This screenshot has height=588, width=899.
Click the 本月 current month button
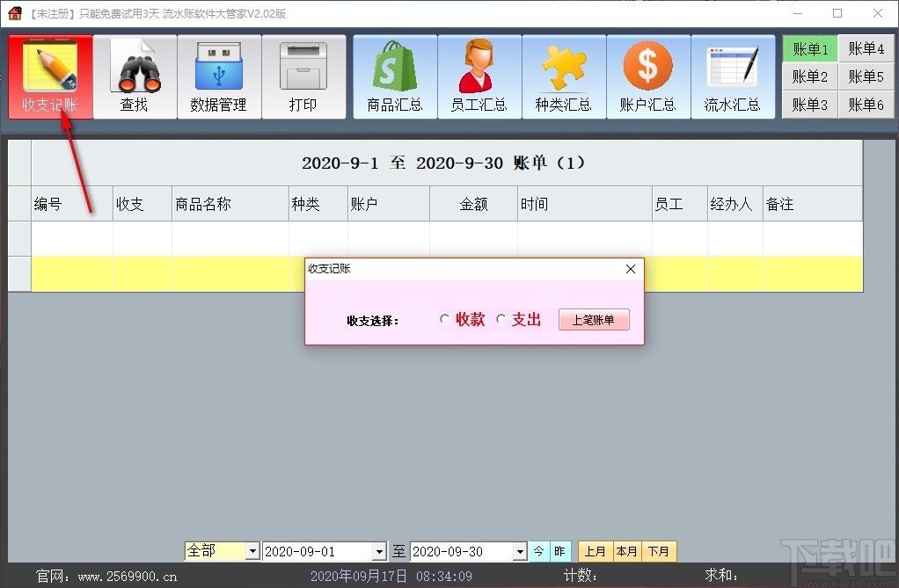pos(627,551)
